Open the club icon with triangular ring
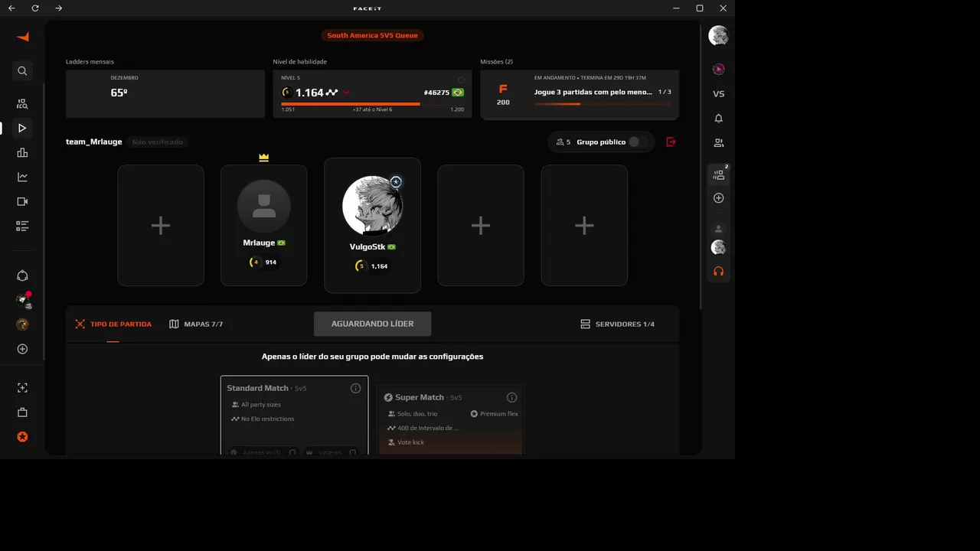The height and width of the screenshot is (551, 980). click(22, 275)
